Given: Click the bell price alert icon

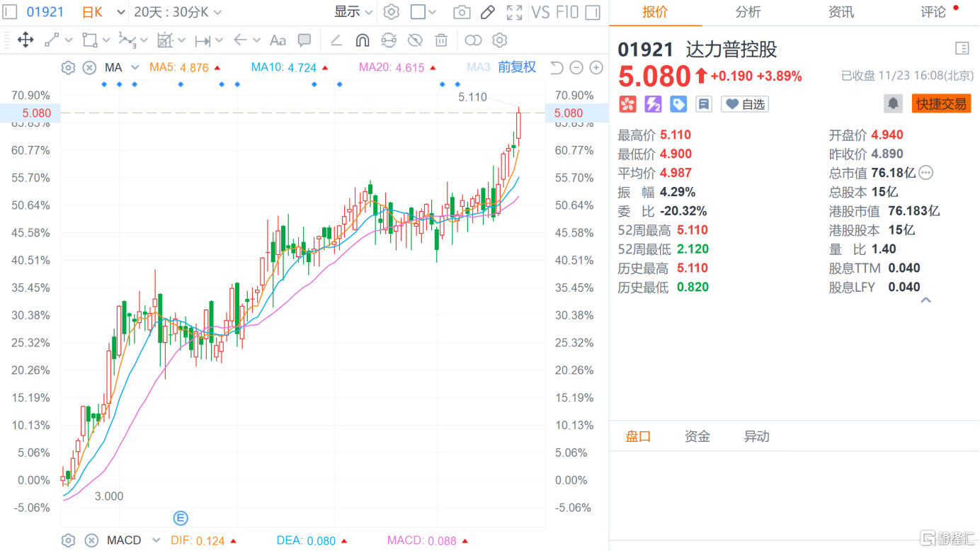Looking at the screenshot, I should click(x=893, y=103).
